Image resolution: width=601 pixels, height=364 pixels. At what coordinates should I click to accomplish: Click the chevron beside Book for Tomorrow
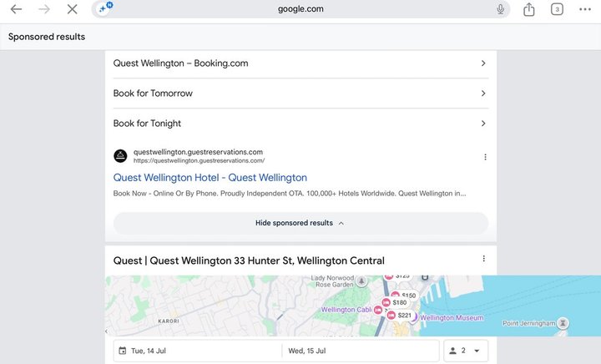pyautogui.click(x=483, y=94)
